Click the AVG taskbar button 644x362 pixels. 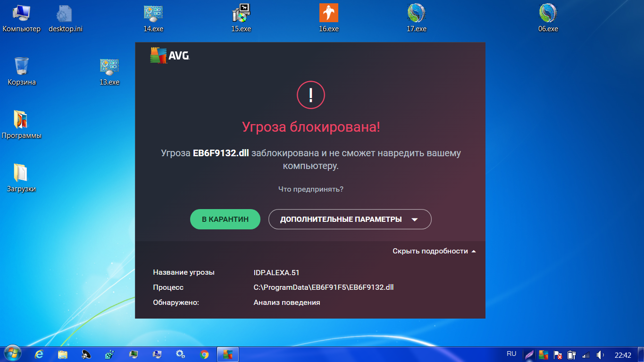point(228,354)
